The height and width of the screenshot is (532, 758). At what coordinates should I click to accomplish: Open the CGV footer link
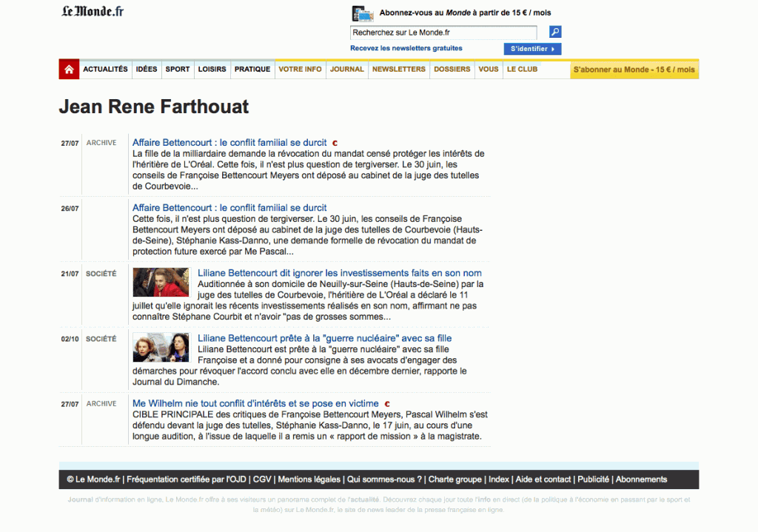262,479
